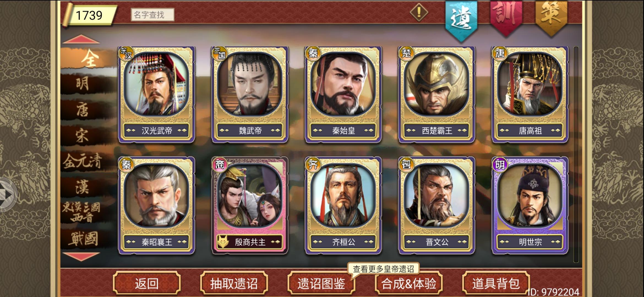Focus the 名字查找 name search field

tap(152, 15)
